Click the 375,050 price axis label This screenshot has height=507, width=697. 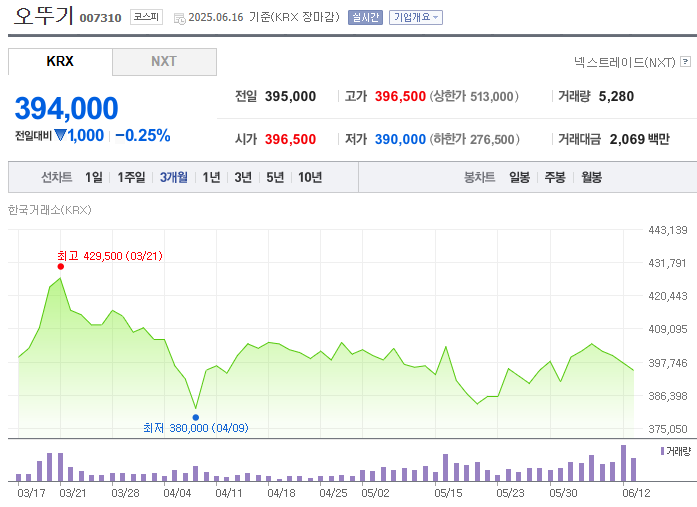coord(668,429)
